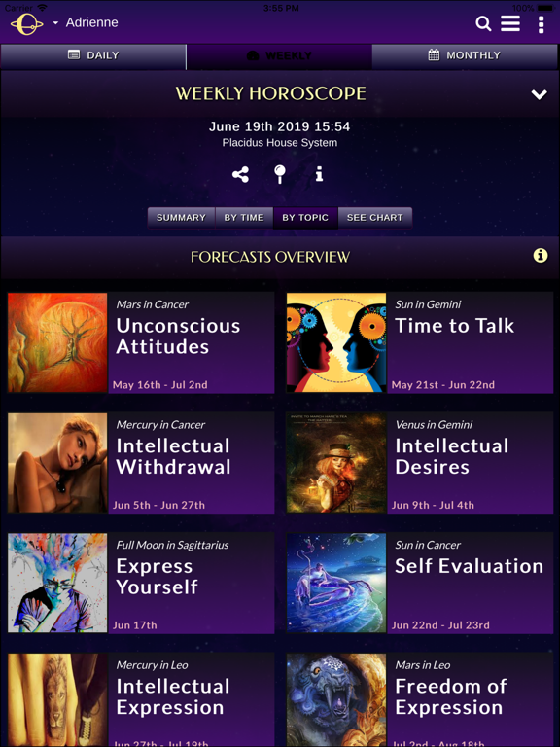Open the See Chart button
Image resolution: width=560 pixels, height=747 pixels.
[x=374, y=218]
